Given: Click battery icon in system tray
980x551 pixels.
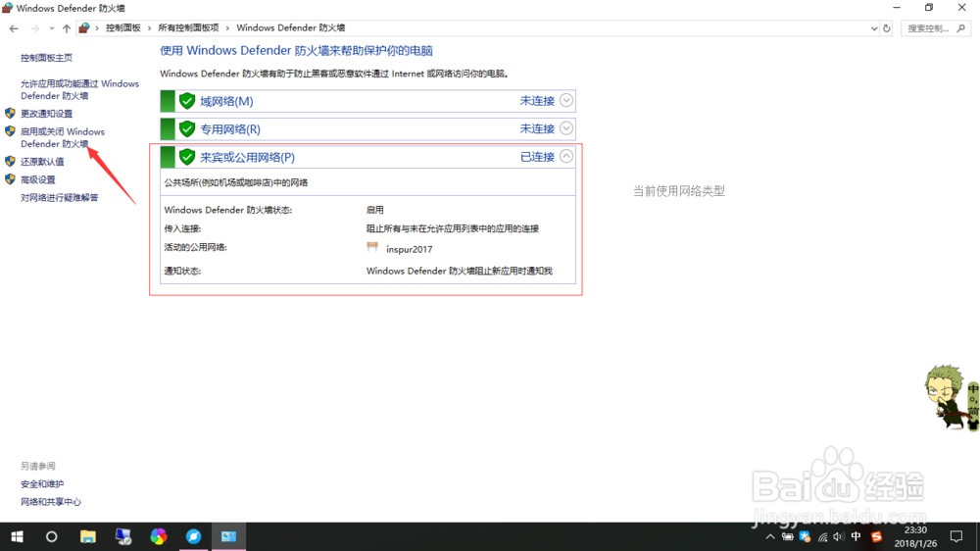Looking at the screenshot, I should tap(788, 536).
